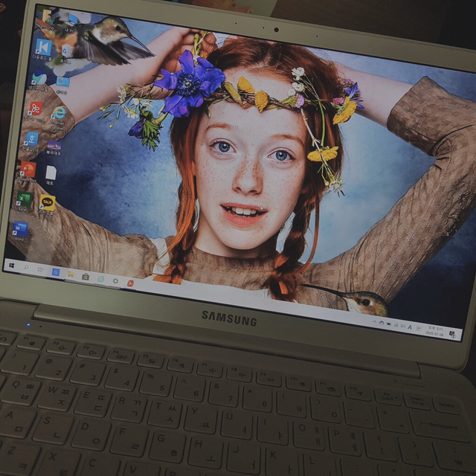Click the Hanja IME indicator box

[419, 329]
